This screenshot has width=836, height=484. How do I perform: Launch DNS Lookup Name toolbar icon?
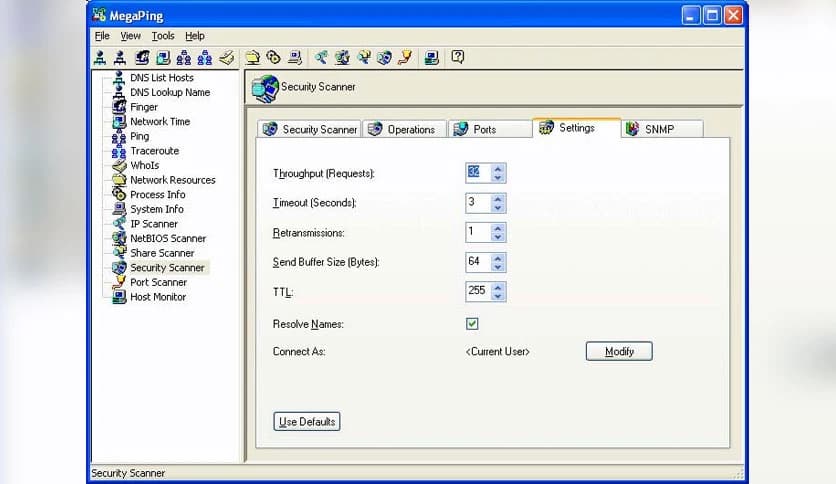120,57
